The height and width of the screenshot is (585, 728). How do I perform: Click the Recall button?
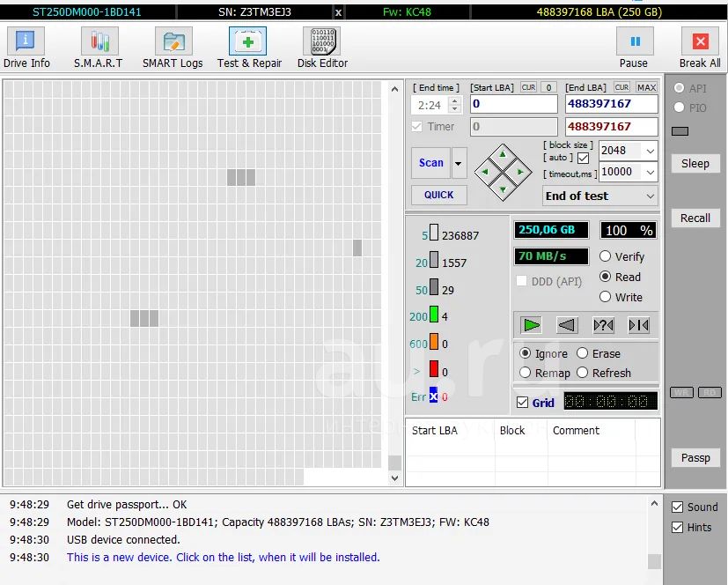(x=695, y=218)
